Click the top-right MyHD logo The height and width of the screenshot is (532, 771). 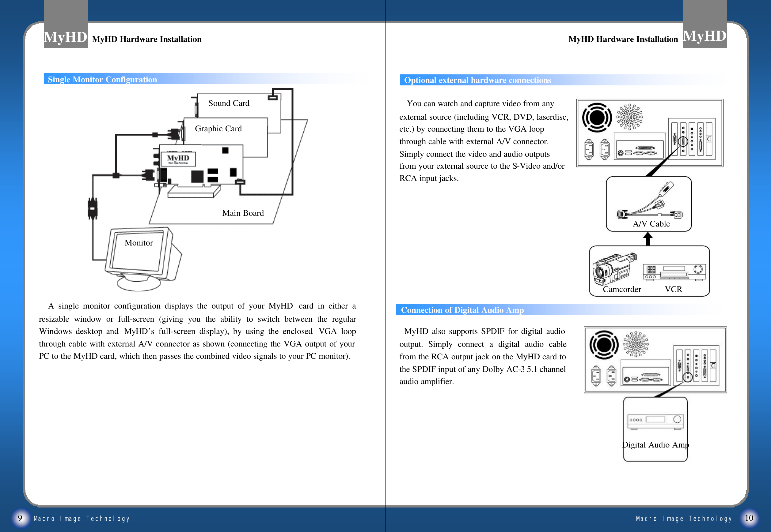pyautogui.click(x=704, y=36)
